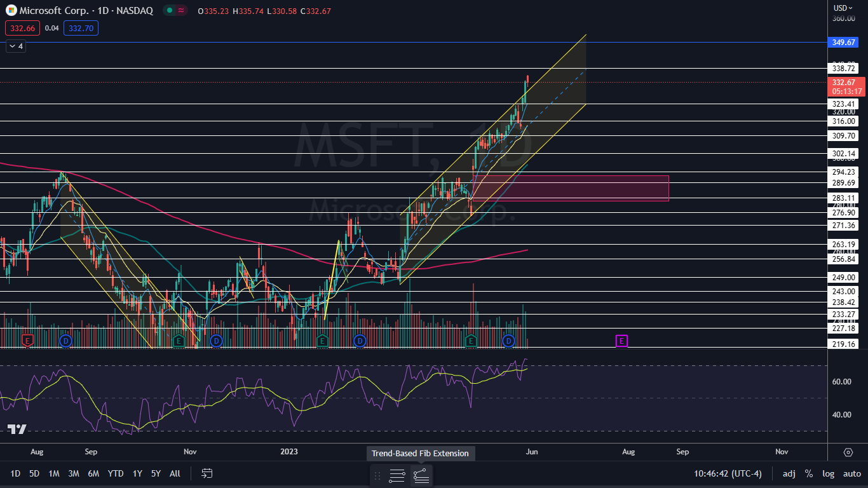Click the red 332.66 sell button
Screen dimensions: 868x488
23,28
